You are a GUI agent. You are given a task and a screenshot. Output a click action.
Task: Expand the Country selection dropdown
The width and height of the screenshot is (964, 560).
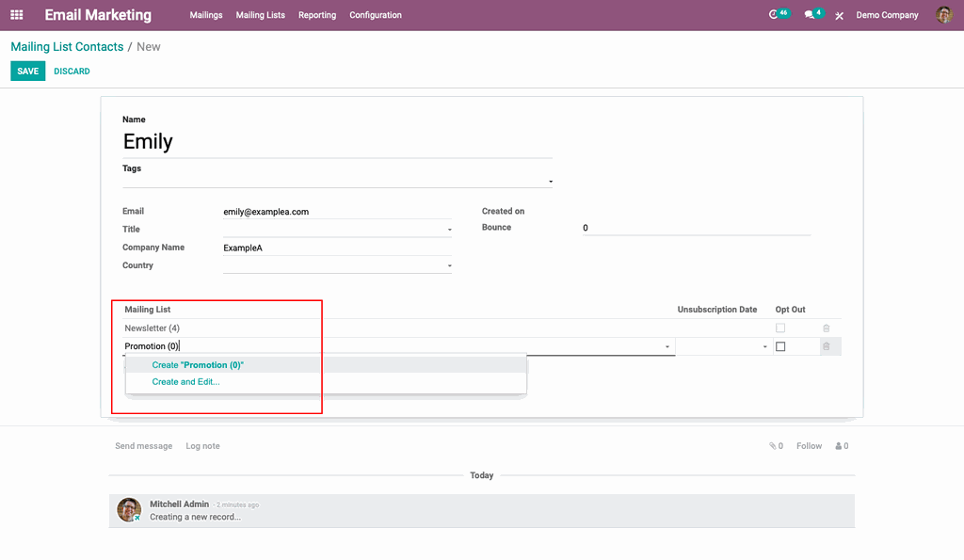449,264
